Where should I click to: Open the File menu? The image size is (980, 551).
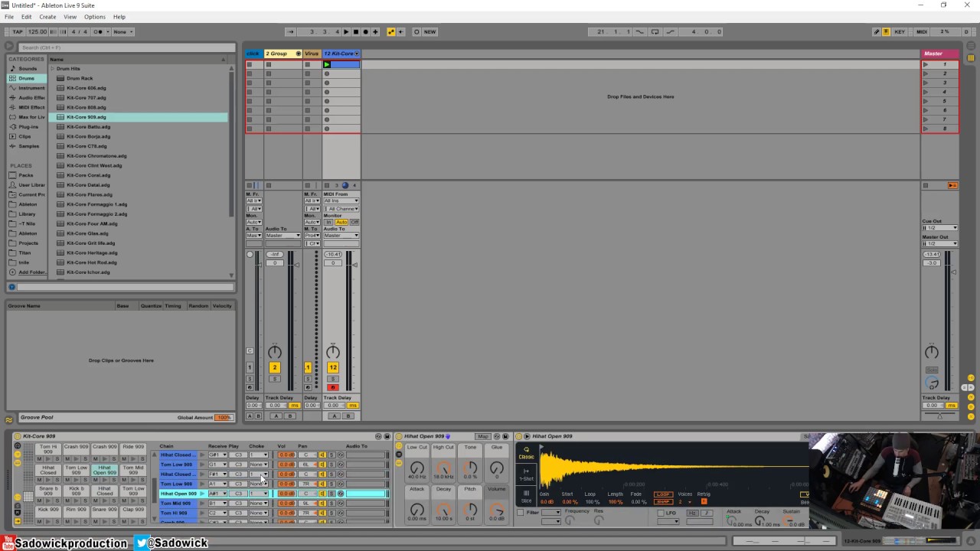[9, 17]
